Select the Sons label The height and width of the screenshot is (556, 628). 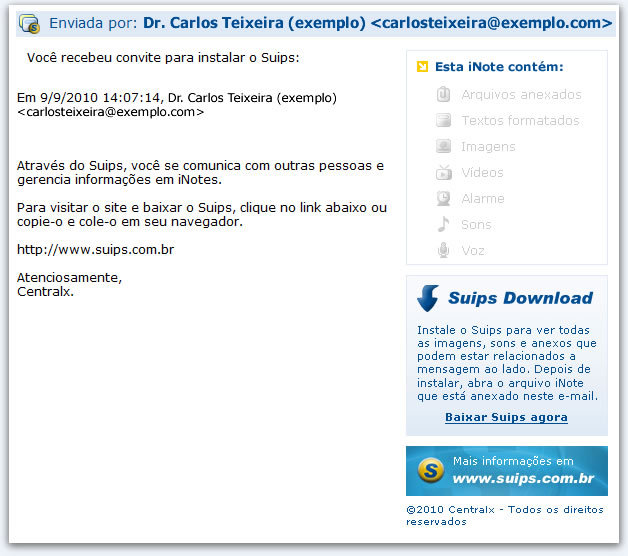[476, 224]
